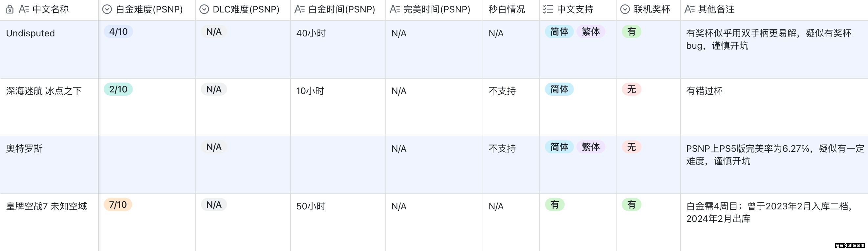
Task: Click the lock icon beside 中文名称
Action: click(x=10, y=10)
